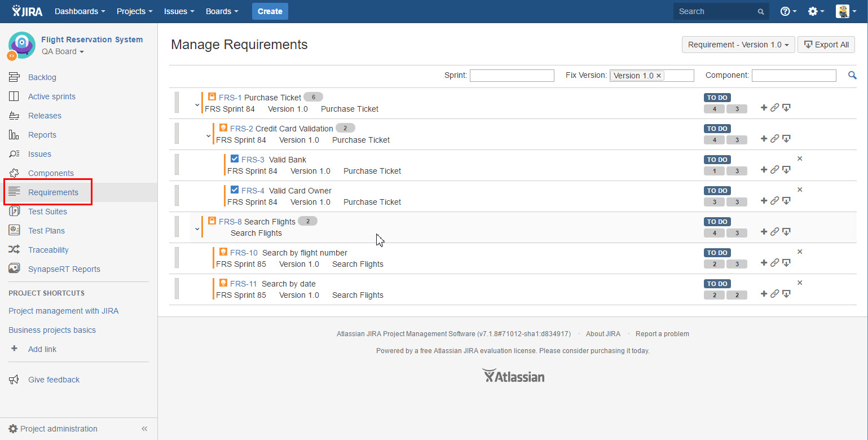The height and width of the screenshot is (440, 868).
Task: Open Business projects basics shortcut
Action: (52, 330)
